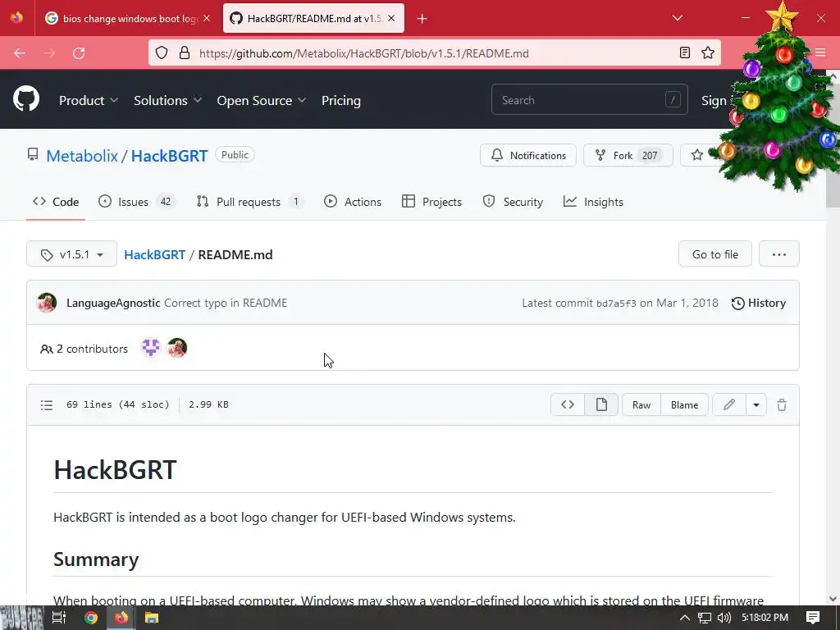Show hidden tray icons chevron
This screenshot has width=840, height=630.
pyautogui.click(x=684, y=618)
